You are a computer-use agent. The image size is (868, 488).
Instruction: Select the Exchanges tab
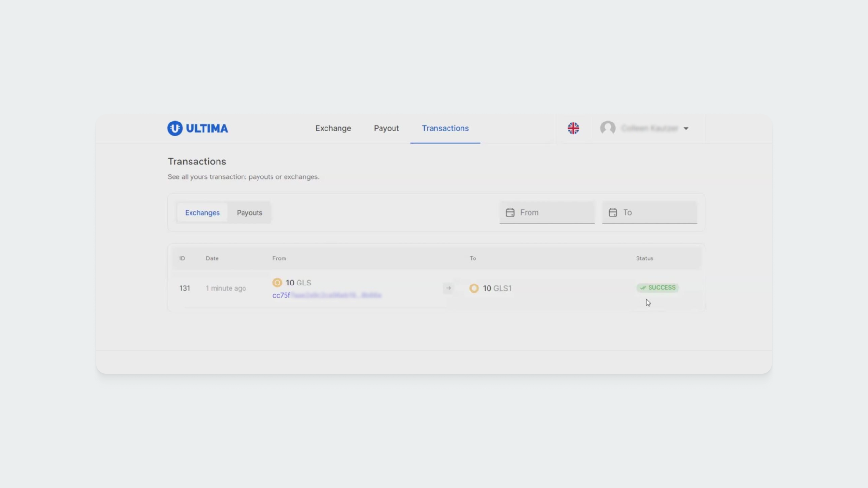tap(202, 213)
